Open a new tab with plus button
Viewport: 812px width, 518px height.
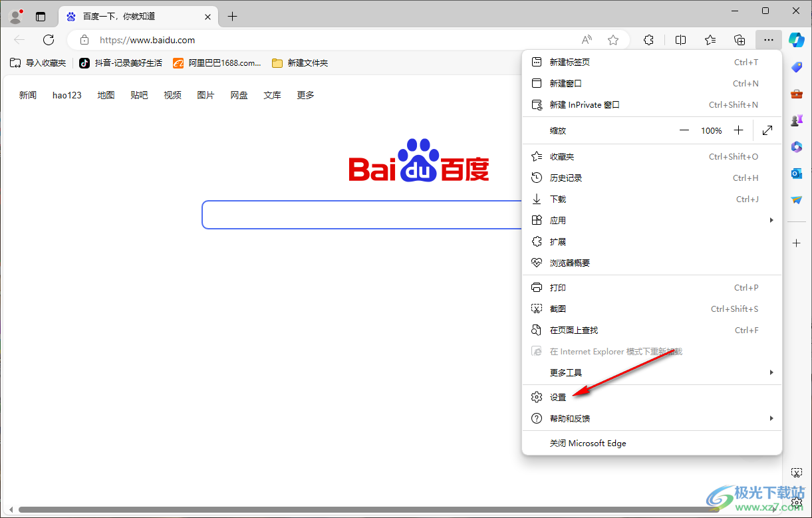(x=232, y=16)
